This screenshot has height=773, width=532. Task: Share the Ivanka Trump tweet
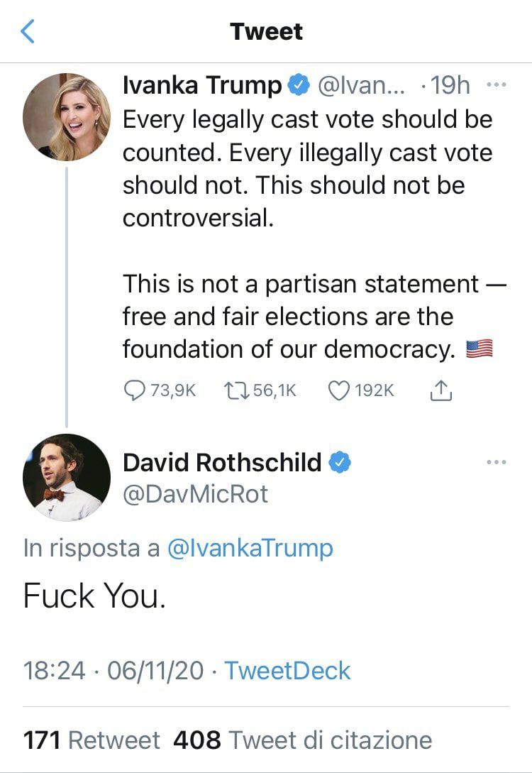click(x=441, y=390)
